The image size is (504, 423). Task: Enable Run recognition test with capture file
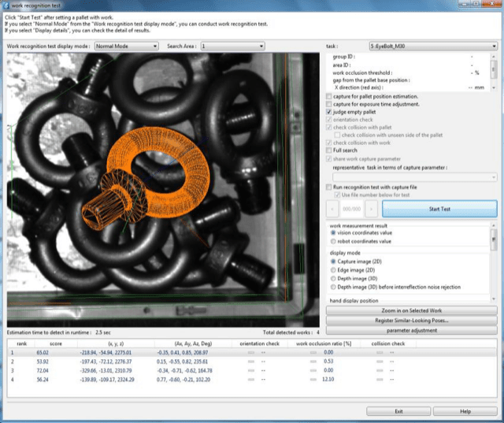point(328,187)
